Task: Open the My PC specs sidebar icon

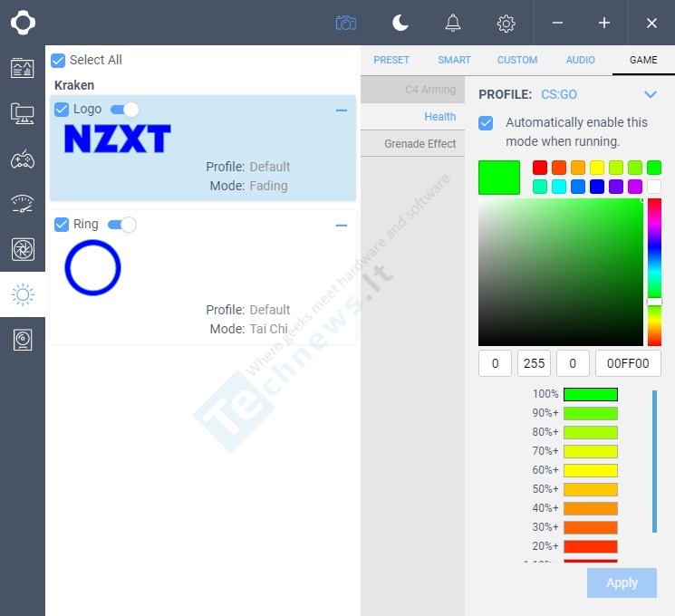Action: coord(23,113)
